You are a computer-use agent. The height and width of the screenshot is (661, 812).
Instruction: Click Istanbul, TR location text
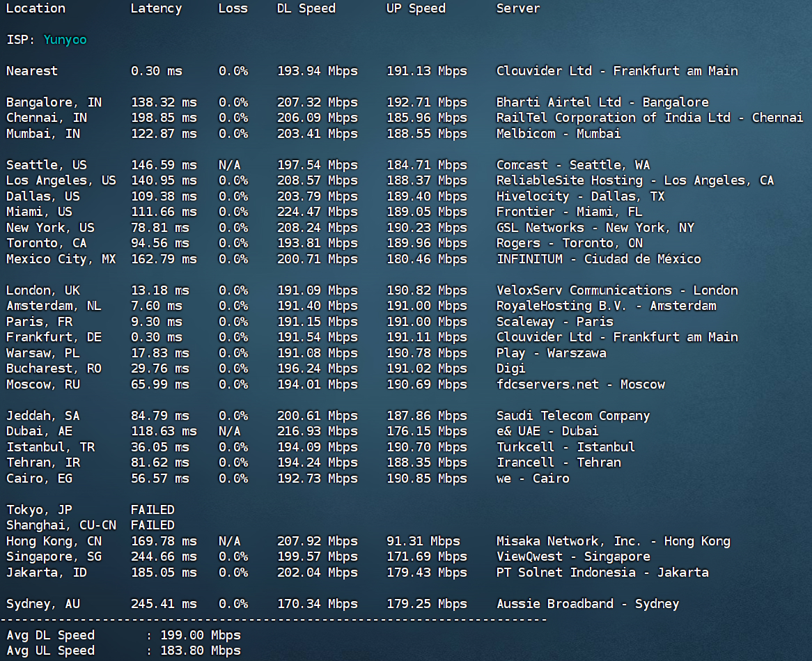[x=50, y=447]
